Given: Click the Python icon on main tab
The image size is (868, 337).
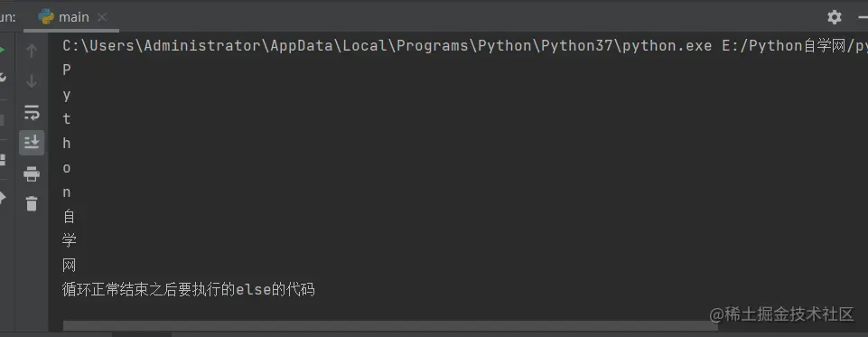Looking at the screenshot, I should coord(46,16).
